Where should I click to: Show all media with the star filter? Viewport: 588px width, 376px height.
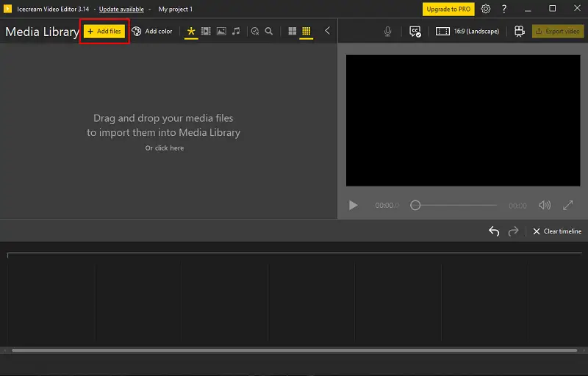coord(191,31)
